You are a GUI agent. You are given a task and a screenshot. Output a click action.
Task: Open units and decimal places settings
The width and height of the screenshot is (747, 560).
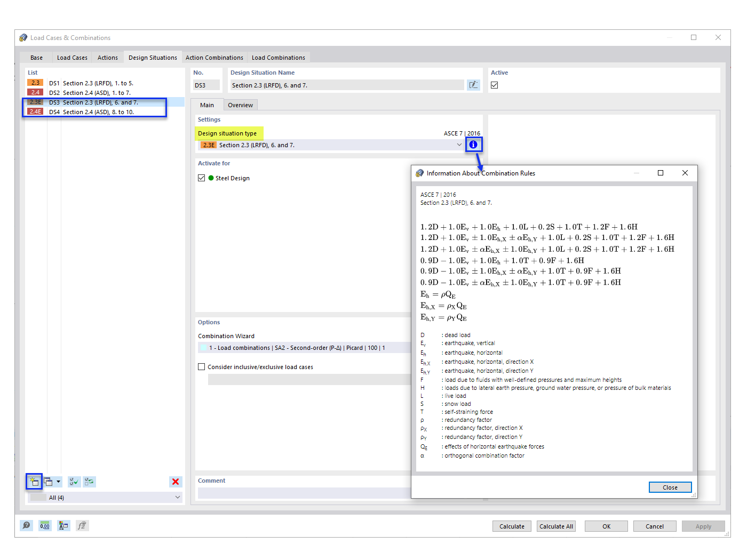click(45, 525)
